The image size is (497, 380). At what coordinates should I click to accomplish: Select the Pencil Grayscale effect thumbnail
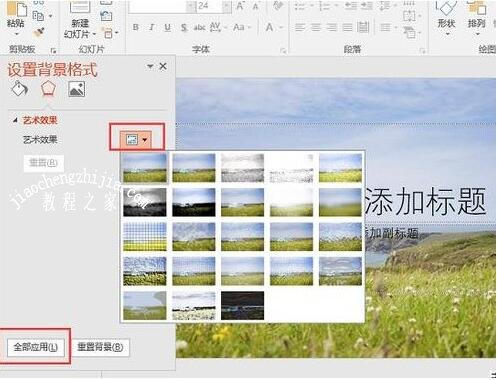pos(242,168)
